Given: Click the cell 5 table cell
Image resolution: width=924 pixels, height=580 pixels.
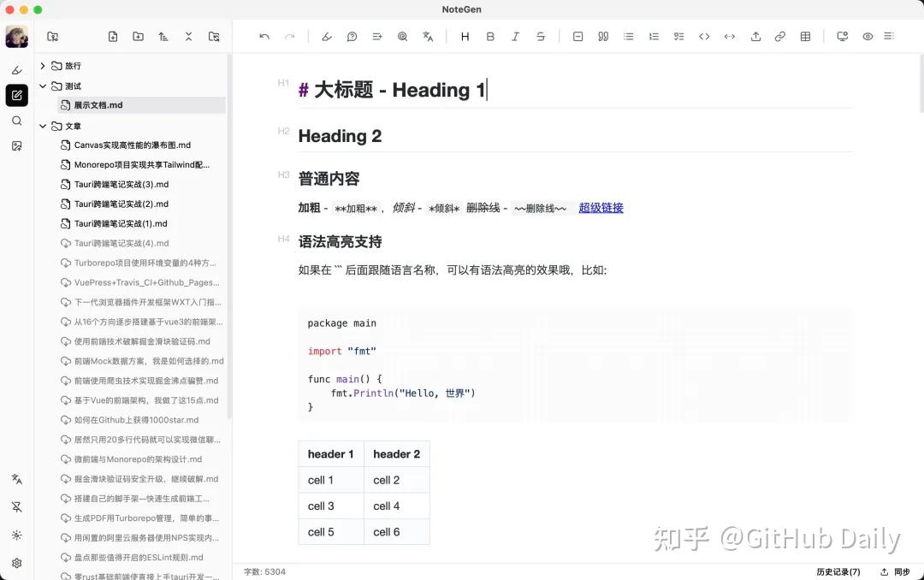Looking at the screenshot, I should pyautogui.click(x=331, y=532).
